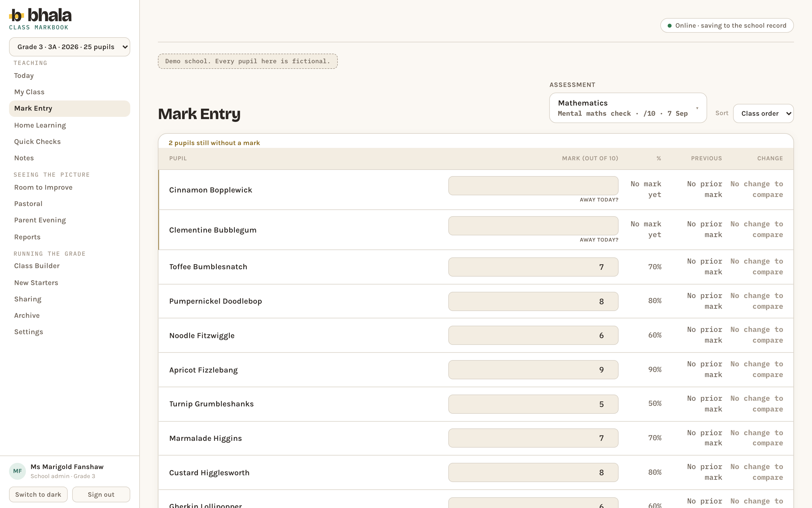This screenshot has width=812, height=508.
Task: Click Apricot Fizzlebang's mark field
Action: coord(533,370)
